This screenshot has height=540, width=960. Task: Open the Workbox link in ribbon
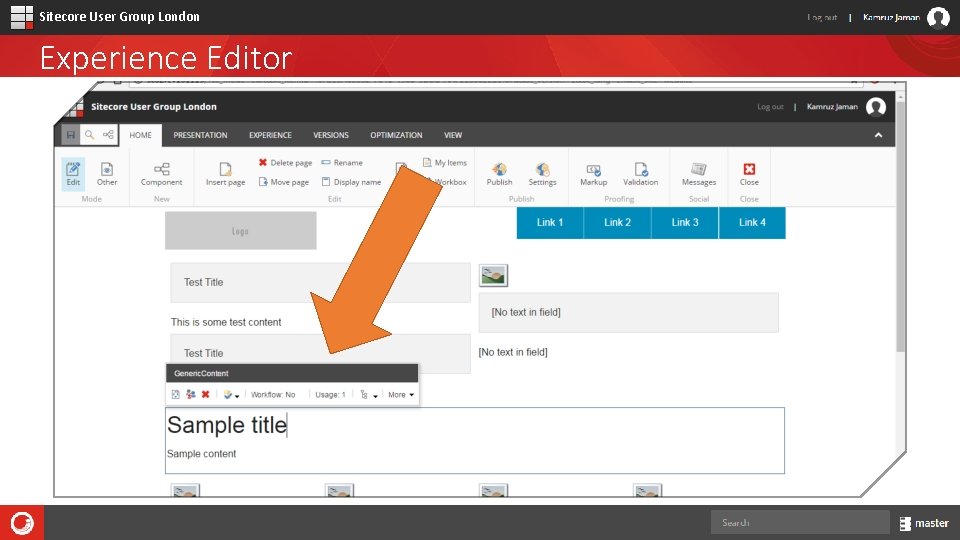pos(450,182)
